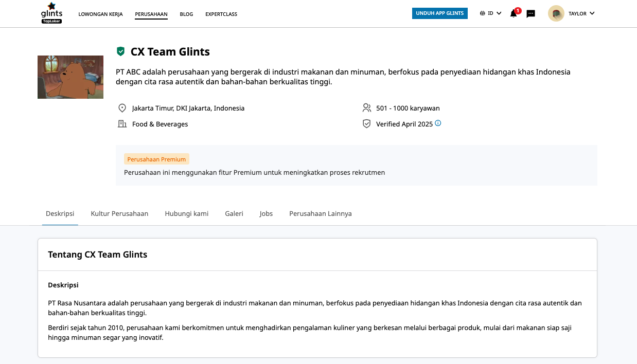
Task: Expand the TAYLOR account menu
Action: pos(571,14)
